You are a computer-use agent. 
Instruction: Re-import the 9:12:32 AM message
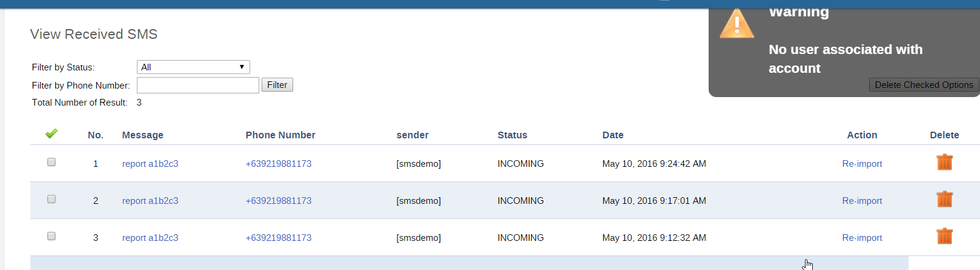pyautogui.click(x=862, y=238)
